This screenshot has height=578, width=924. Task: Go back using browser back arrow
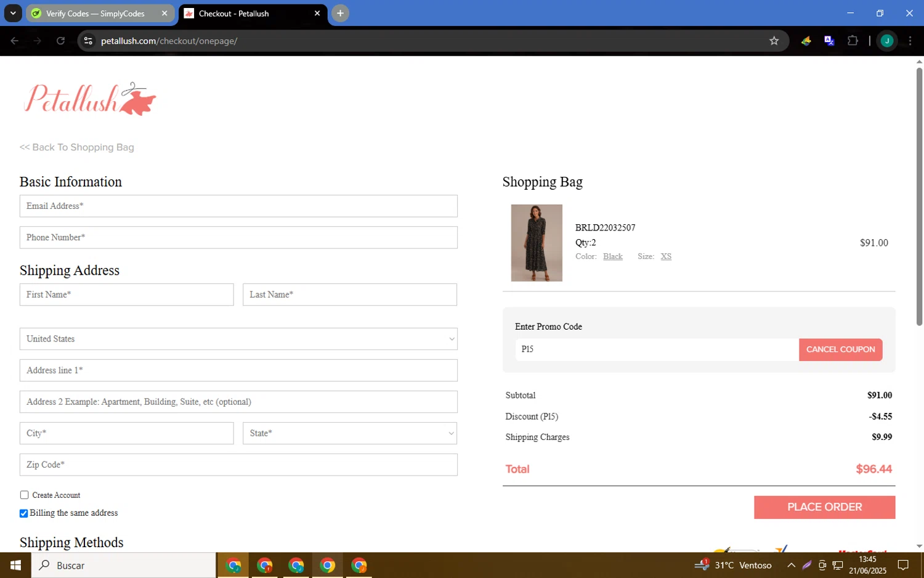[14, 41]
